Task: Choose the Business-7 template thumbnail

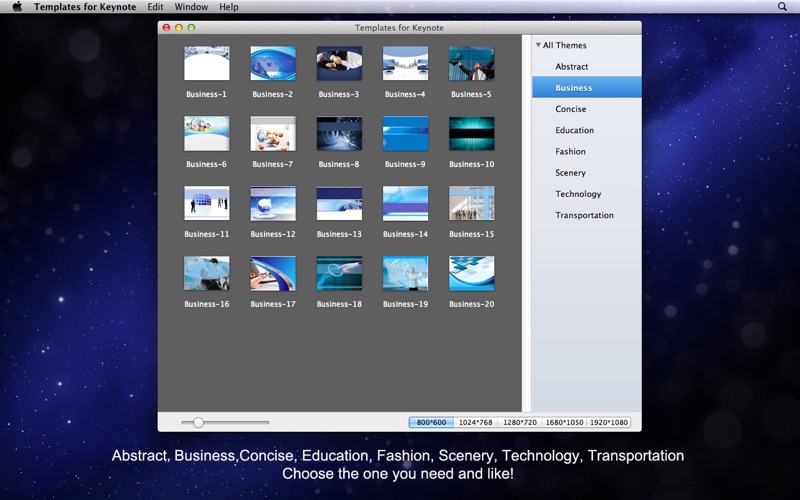Action: 273,133
